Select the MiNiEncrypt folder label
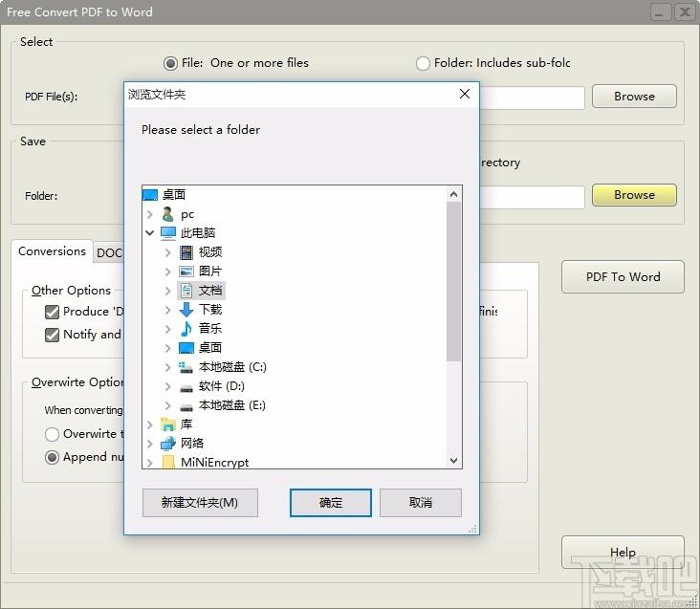Viewport: 700px width, 609px height. click(215, 462)
